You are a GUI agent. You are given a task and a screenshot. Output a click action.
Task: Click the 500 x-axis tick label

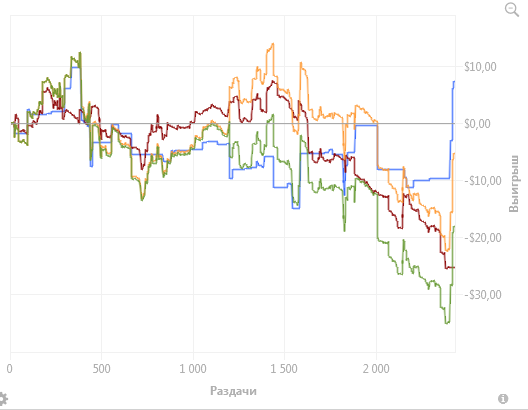tap(101, 369)
